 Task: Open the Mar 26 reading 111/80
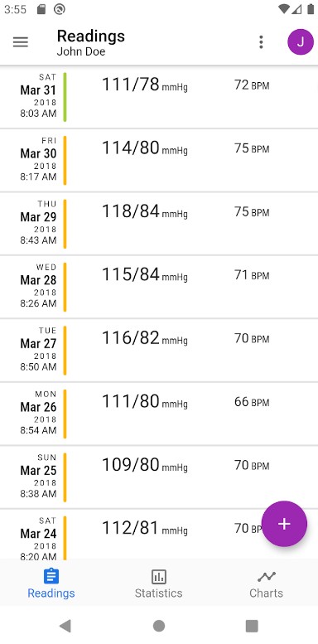[x=159, y=414]
